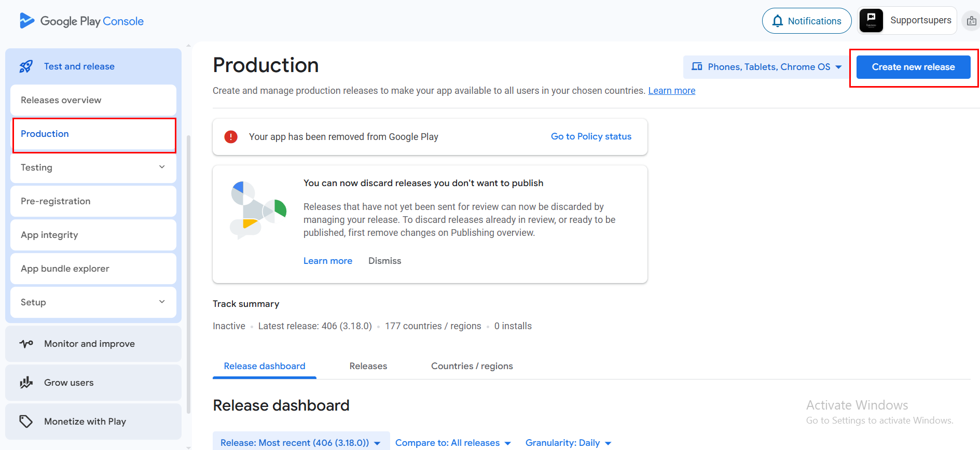Follow the Go to Policy status link
This screenshot has width=980, height=450.
point(591,136)
